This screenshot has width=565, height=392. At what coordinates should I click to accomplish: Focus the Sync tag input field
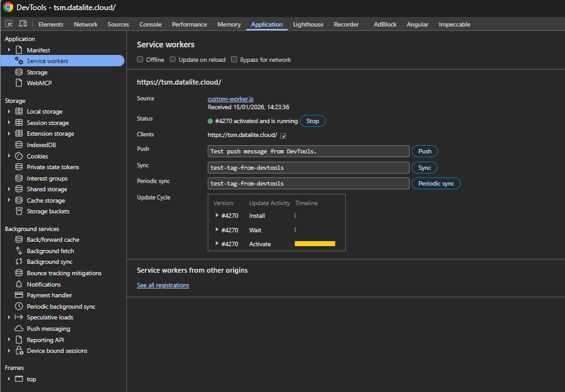pyautogui.click(x=309, y=167)
